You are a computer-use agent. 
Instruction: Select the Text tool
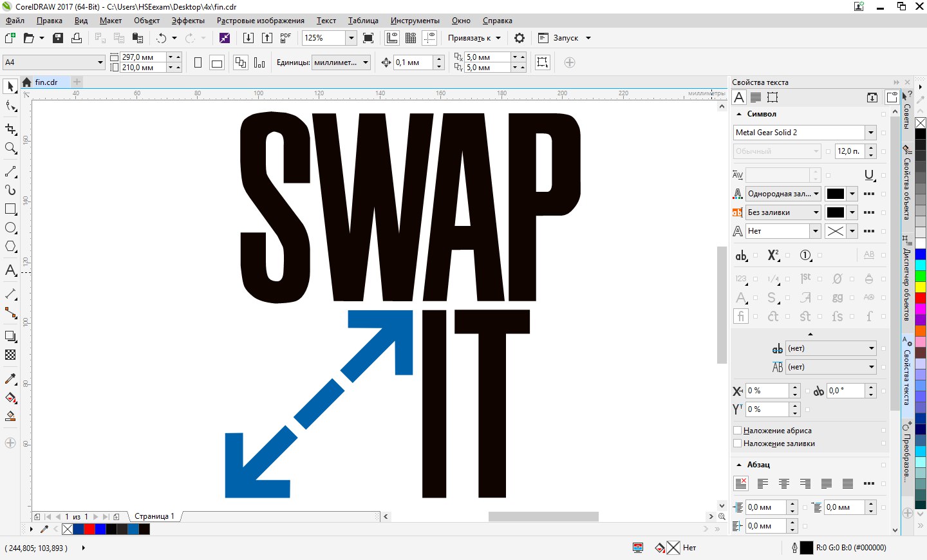(10, 270)
